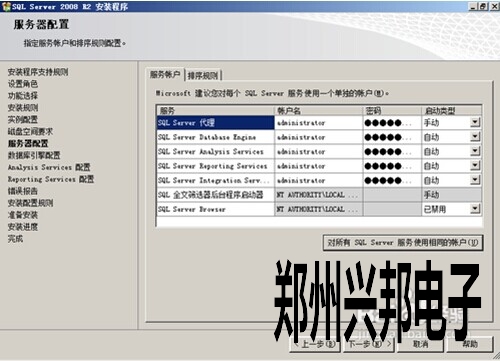Open startup type dropdown for SQL Server 代理
The image size is (500, 361).
475,122
